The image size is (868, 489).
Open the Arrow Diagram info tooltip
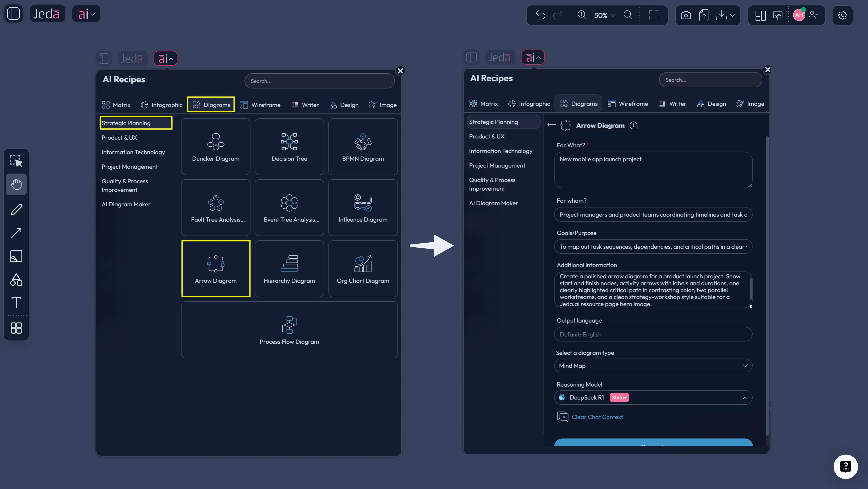click(x=634, y=125)
